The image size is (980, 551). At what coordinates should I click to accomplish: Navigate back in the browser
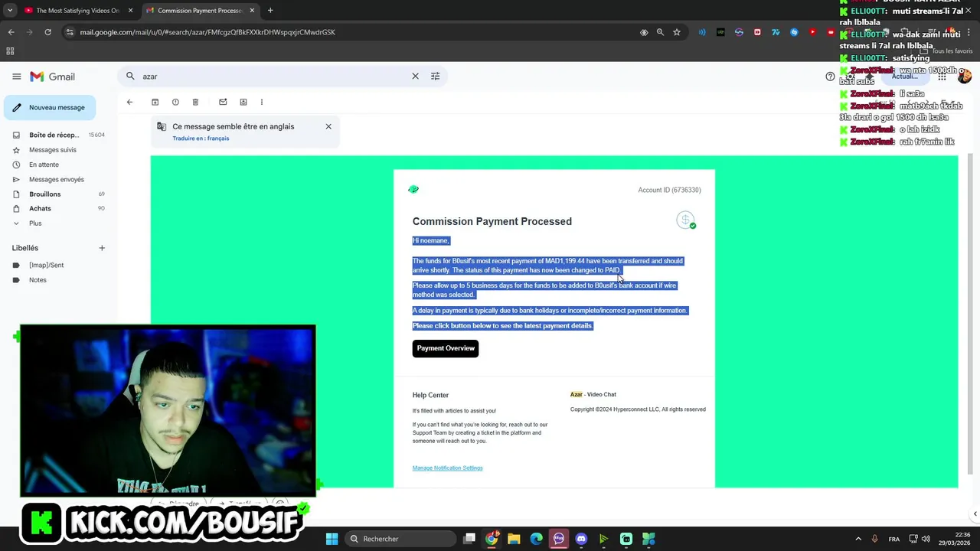coord(11,32)
